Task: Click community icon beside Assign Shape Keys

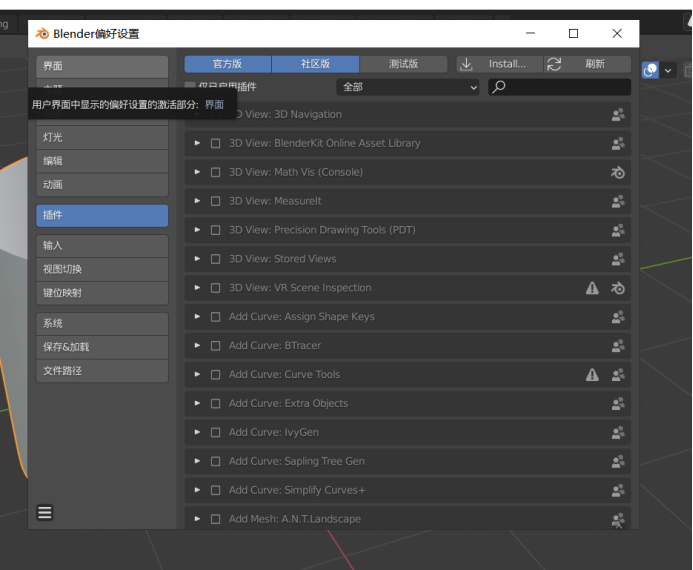Action: click(x=618, y=317)
